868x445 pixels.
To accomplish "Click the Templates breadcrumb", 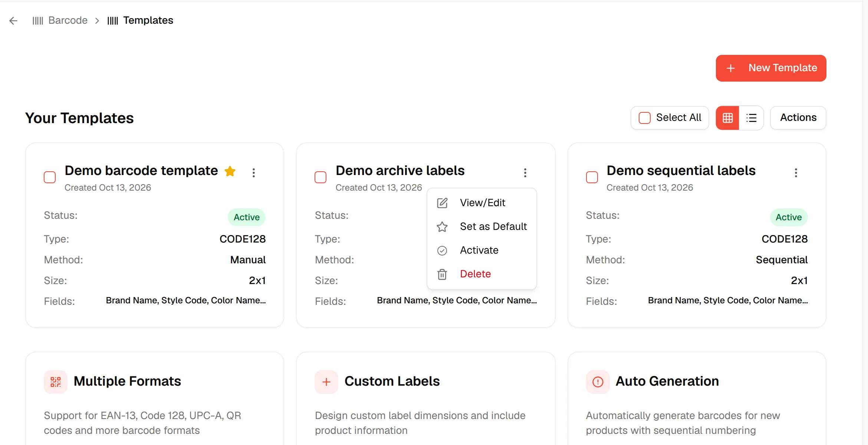I will click(148, 20).
